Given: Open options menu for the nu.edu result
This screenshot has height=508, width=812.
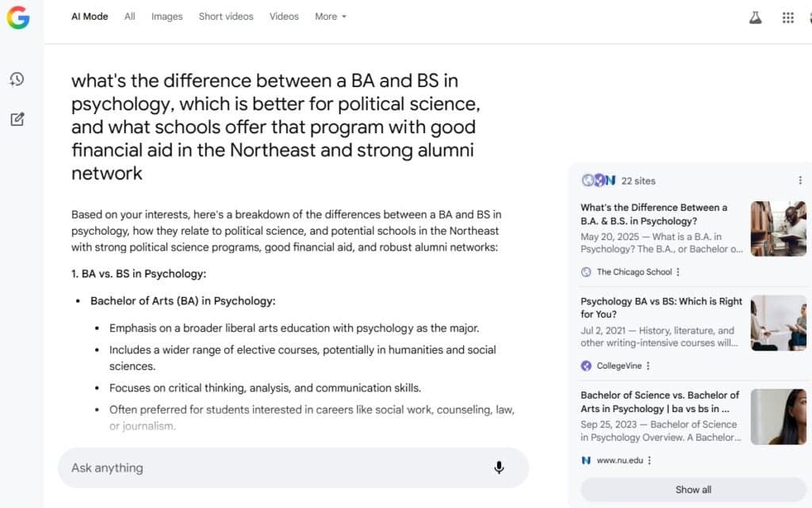Looking at the screenshot, I should click(x=652, y=460).
